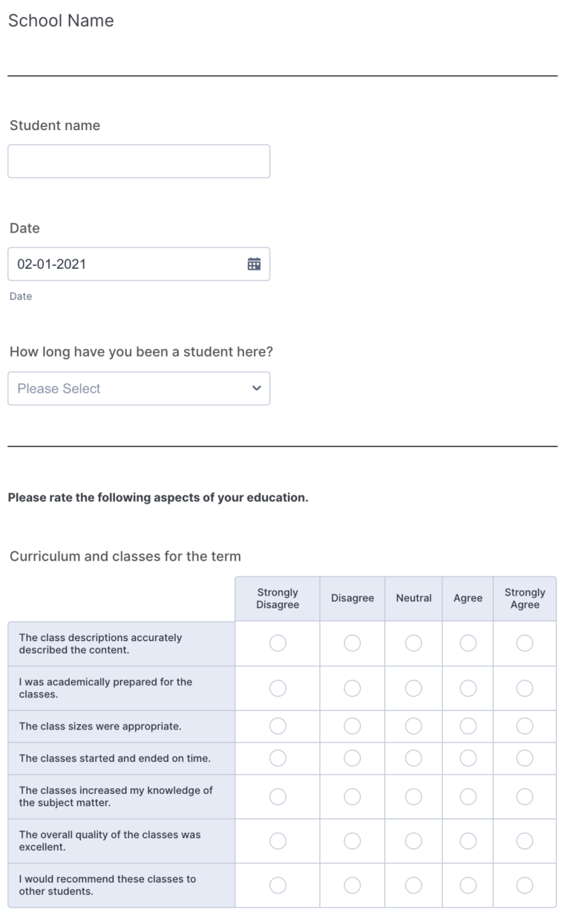This screenshot has width=570, height=924.
Task: Select Neutral for class sizes were appropriate
Action: point(413,726)
